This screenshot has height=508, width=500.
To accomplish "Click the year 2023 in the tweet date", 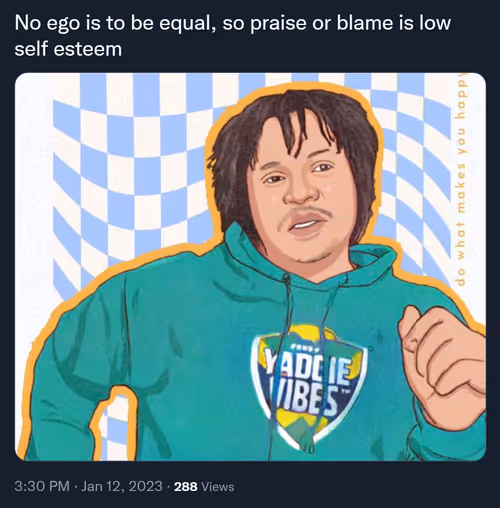I will click(x=145, y=486).
